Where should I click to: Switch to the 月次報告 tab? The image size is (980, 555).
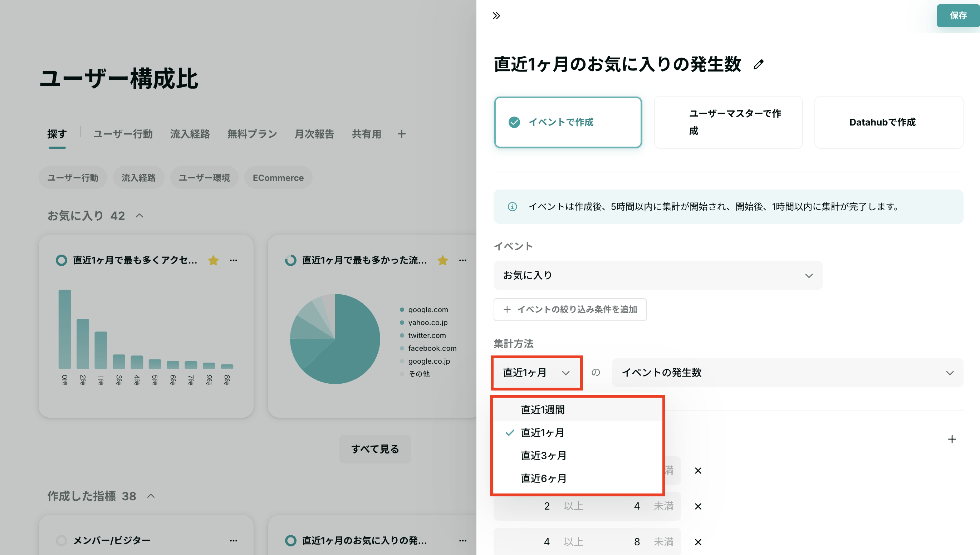(314, 134)
